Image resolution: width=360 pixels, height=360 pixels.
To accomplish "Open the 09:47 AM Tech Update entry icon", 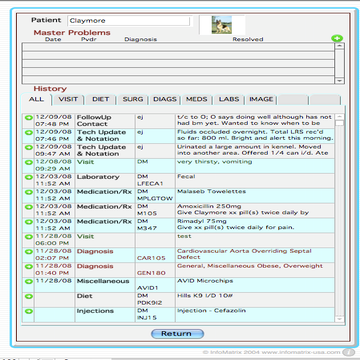I will pyautogui.click(x=29, y=147).
